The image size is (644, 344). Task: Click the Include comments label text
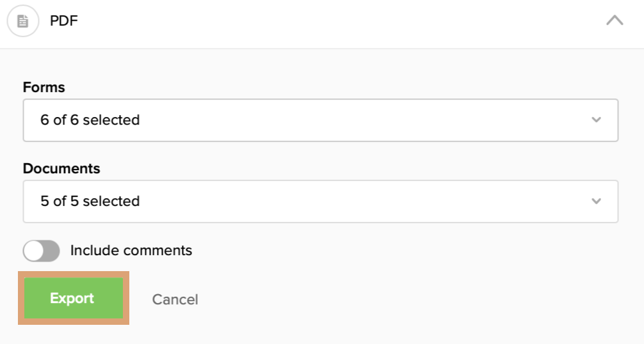(x=131, y=251)
